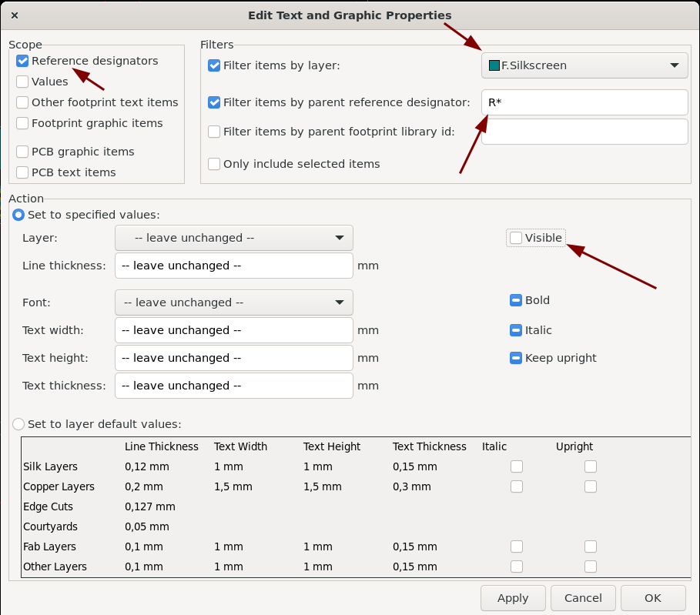Click the F.Silkscreen teal color swatch
The width and height of the screenshot is (700, 615).
click(x=494, y=65)
